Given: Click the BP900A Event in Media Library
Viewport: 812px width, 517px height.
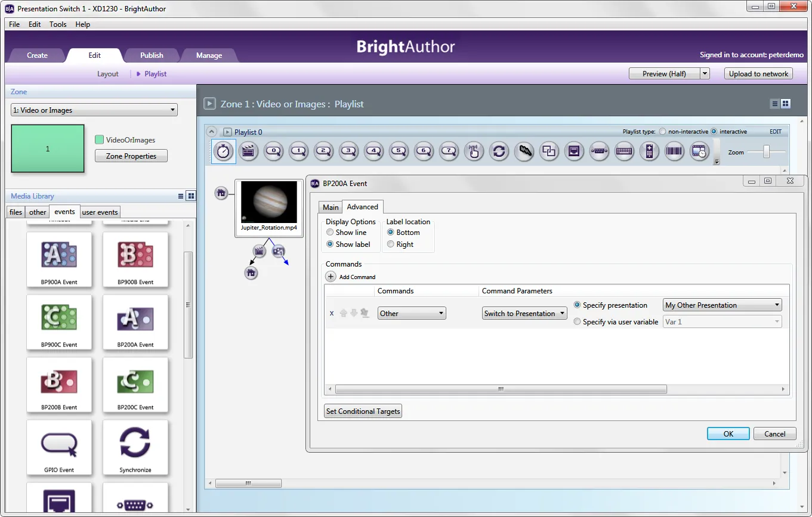Looking at the screenshot, I should coord(59,260).
